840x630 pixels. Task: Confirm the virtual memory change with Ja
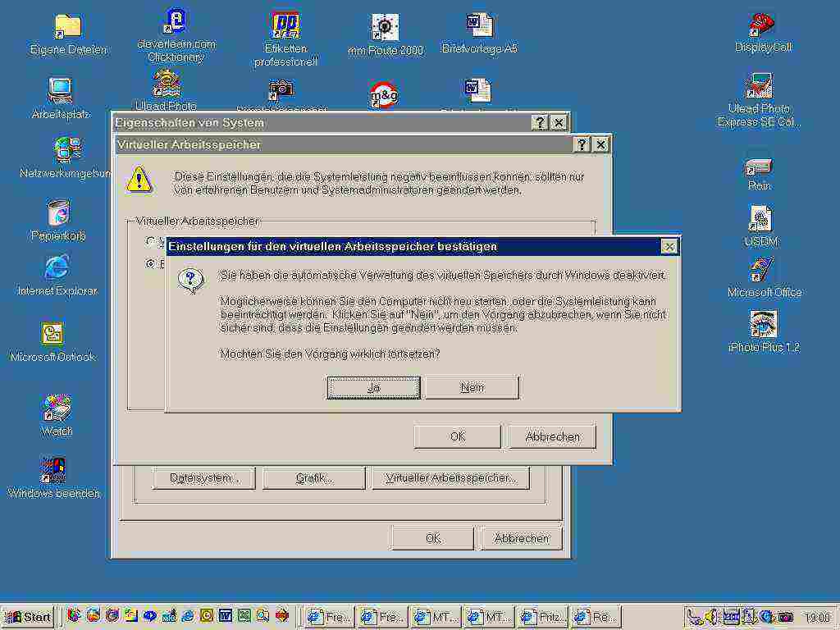point(373,387)
